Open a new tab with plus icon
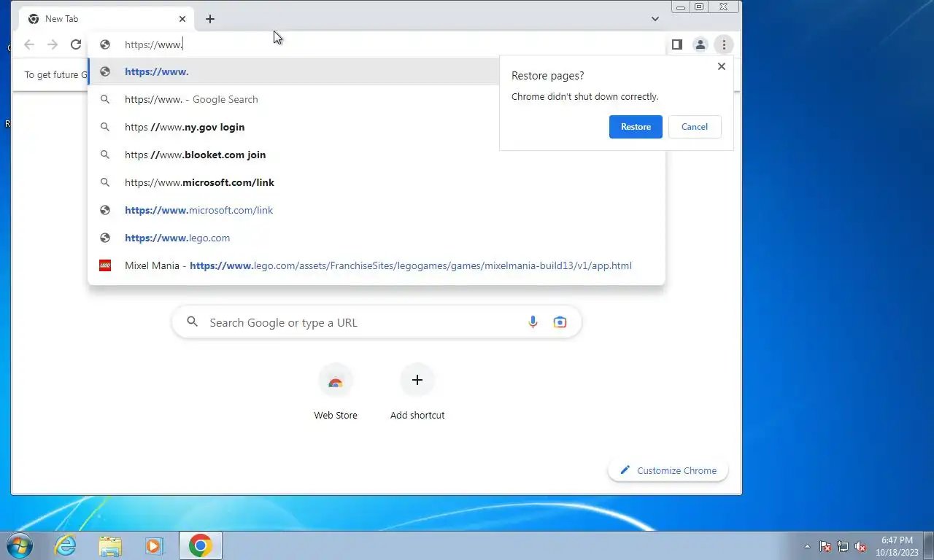Screen dimensions: 934x560 tap(210, 19)
